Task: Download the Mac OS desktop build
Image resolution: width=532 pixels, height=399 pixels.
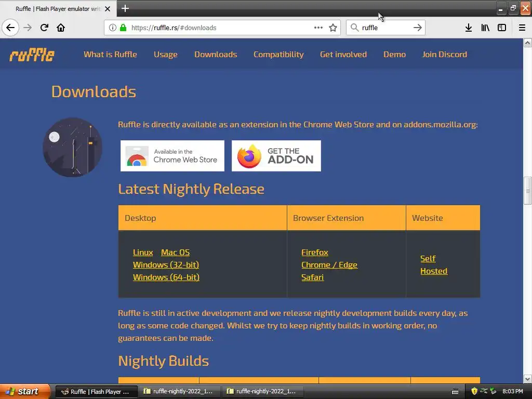Action: pos(176,252)
